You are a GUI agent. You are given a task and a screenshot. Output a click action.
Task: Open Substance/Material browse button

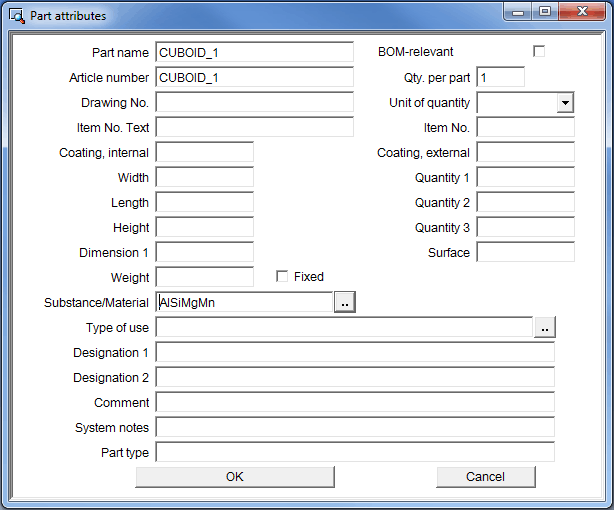[345, 302]
